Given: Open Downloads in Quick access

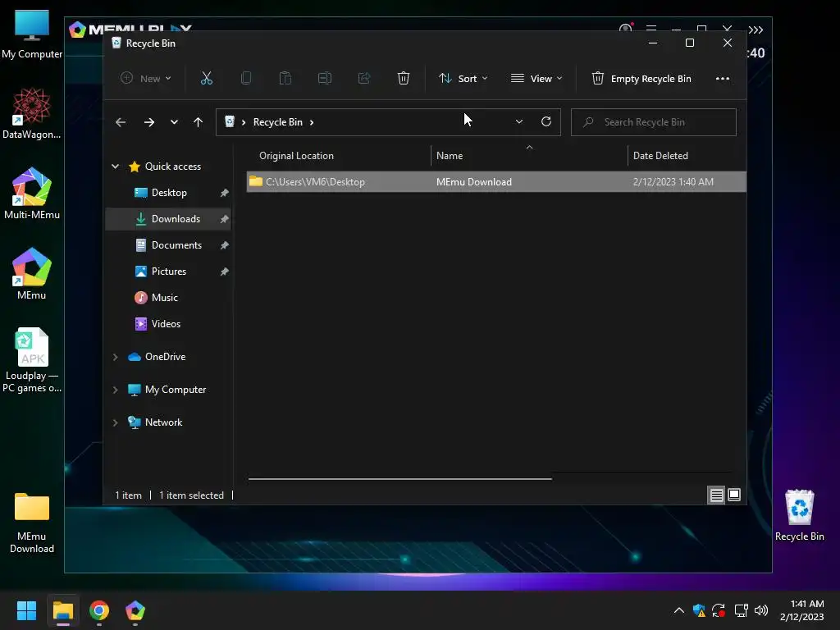Looking at the screenshot, I should 169,219.
